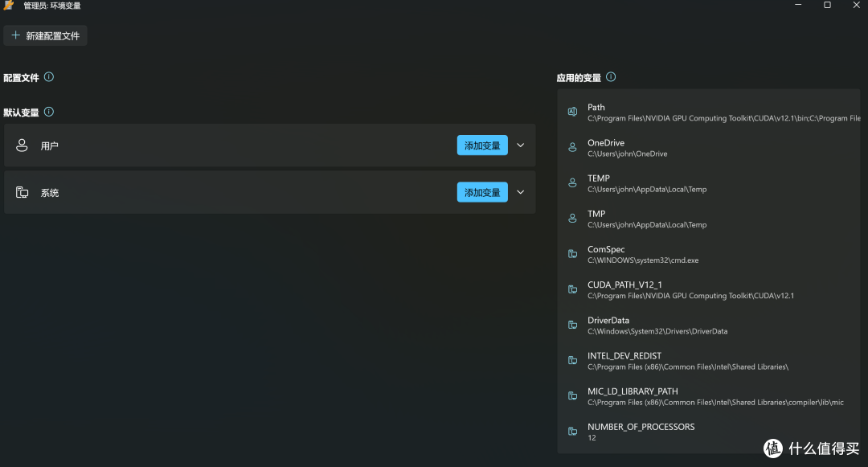Click info icon next to 默认变量
Screen dimensions: 868x467
pyautogui.click(x=49, y=112)
